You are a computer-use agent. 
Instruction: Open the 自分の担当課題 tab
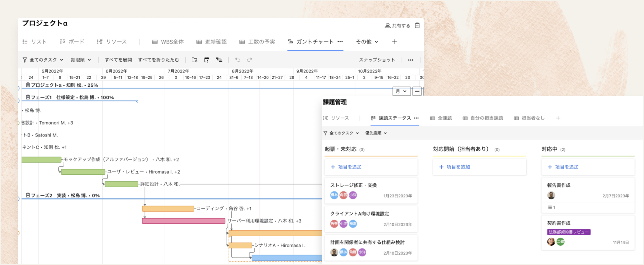483,118
